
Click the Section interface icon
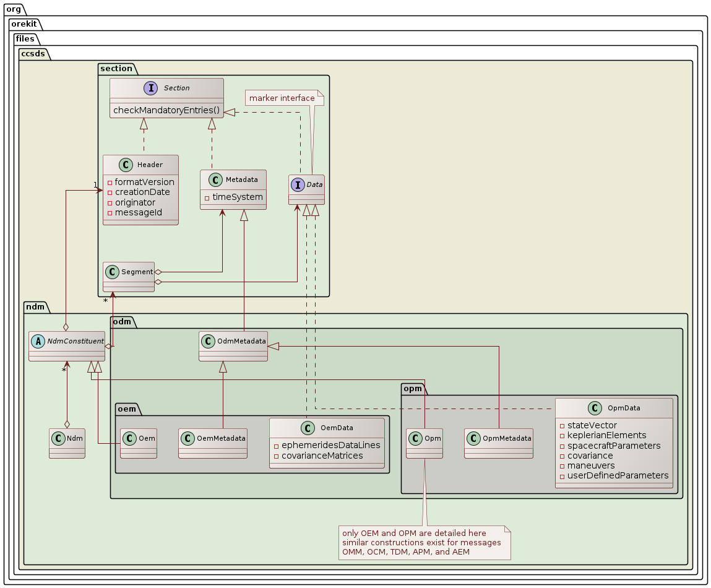149,89
